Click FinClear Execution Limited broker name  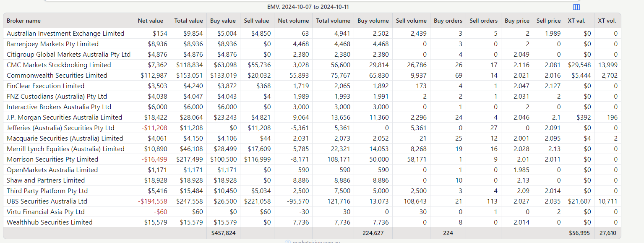click(45, 86)
